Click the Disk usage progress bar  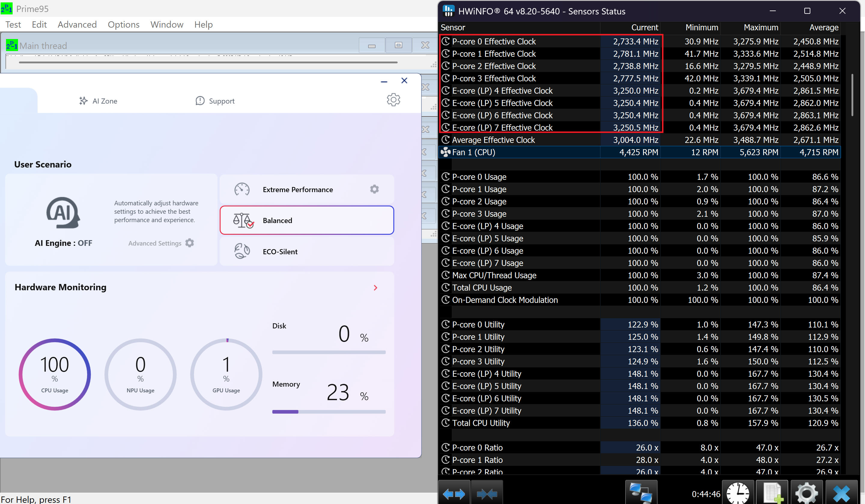point(329,352)
